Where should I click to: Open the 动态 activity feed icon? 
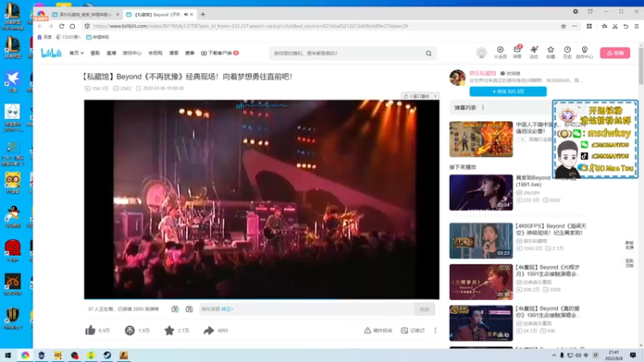pos(534,52)
